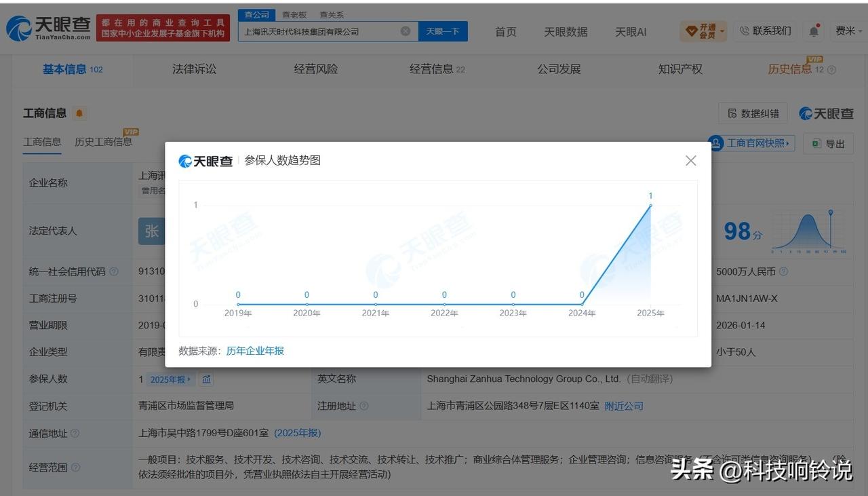
Task: Click the (2025年报) link after address
Action: (298, 433)
